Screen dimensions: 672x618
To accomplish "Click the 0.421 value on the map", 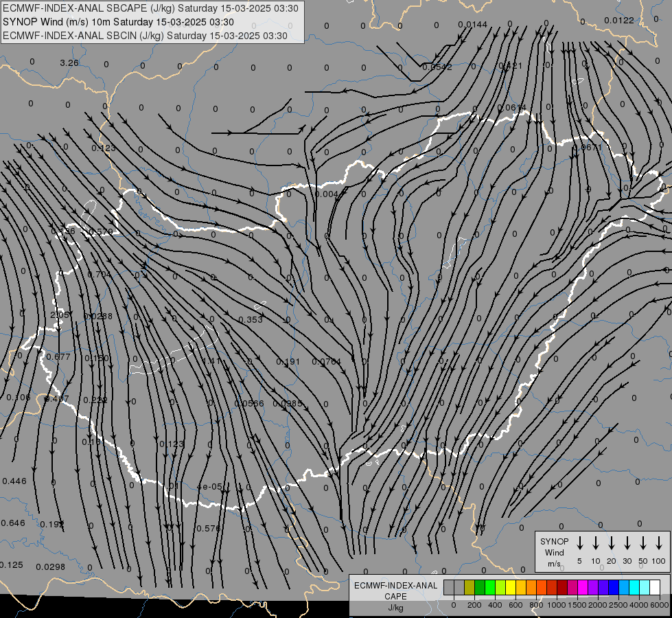I will tap(511, 66).
